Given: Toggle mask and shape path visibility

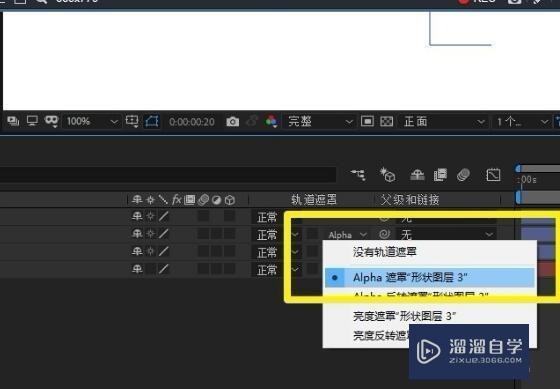Looking at the screenshot, I should 152,121.
